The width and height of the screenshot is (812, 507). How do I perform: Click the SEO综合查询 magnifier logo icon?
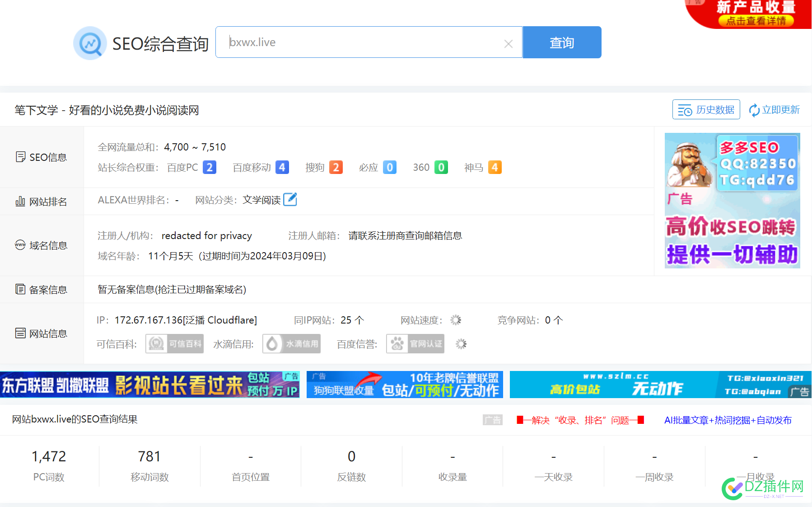point(90,43)
